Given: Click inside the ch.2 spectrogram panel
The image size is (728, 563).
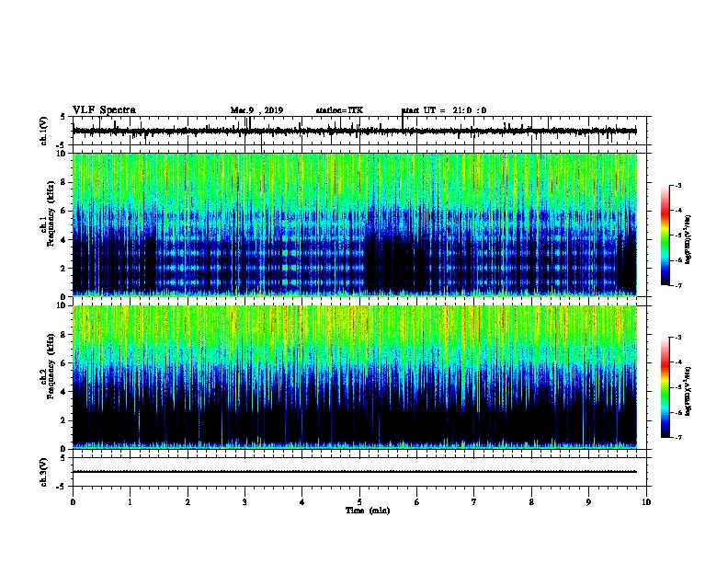Looking at the screenshot, I should tap(355, 377).
